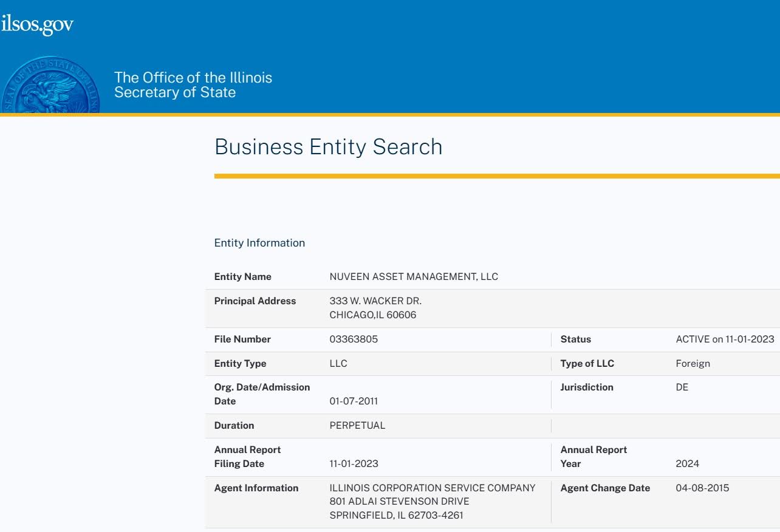Select address line 333 W. WACKER DR.
780x532 pixels.
point(375,301)
